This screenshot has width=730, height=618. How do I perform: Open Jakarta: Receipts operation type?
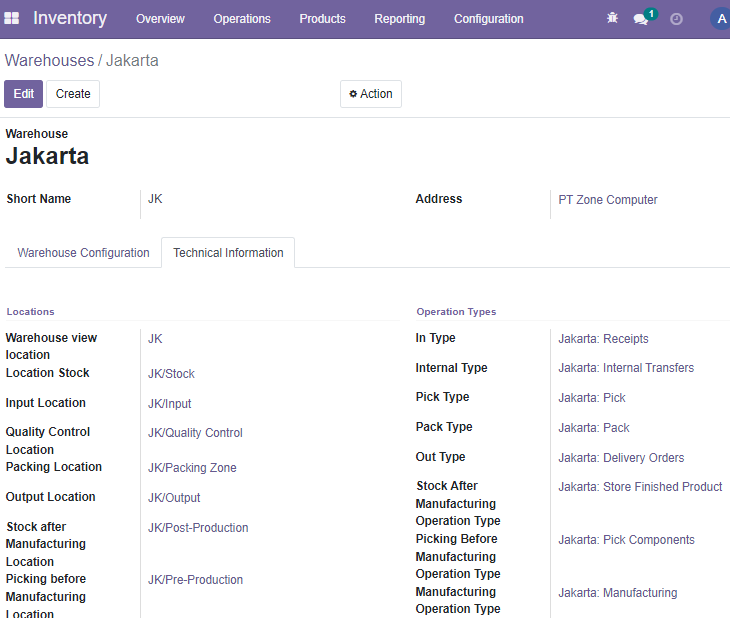[x=603, y=339]
